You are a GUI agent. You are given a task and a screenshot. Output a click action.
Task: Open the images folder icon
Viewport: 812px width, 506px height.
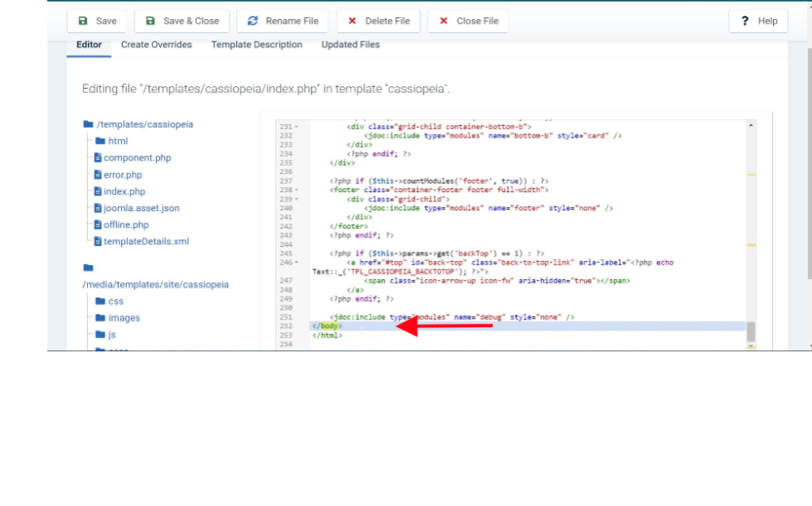click(x=100, y=318)
